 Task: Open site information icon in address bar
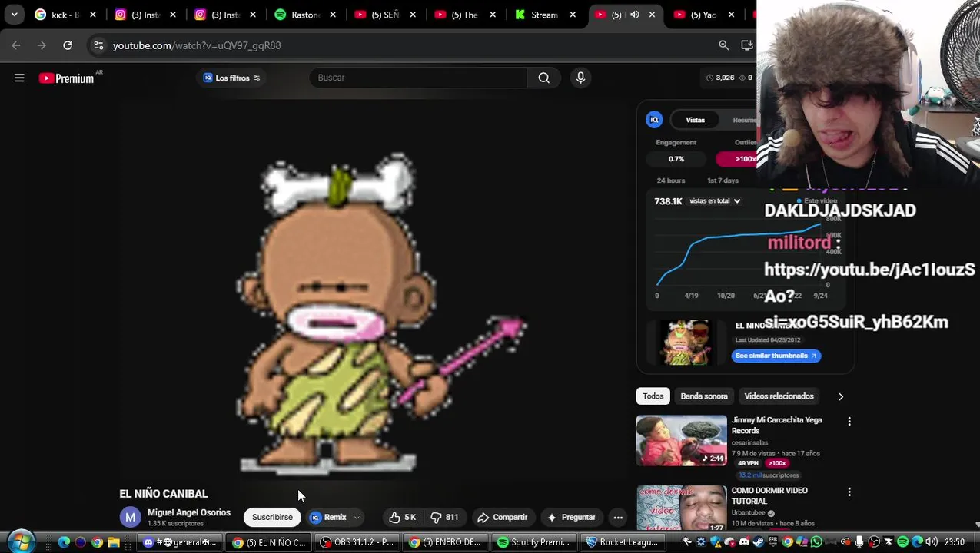coord(98,45)
